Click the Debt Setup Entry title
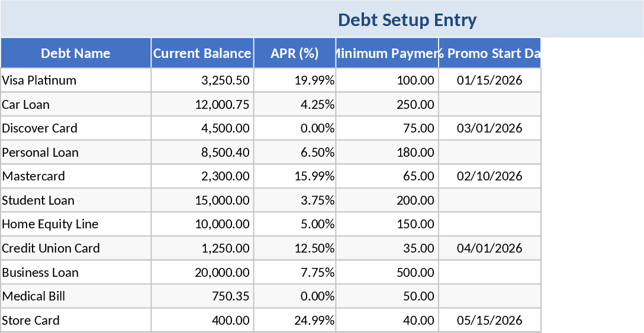The image size is (644, 333). tap(407, 20)
